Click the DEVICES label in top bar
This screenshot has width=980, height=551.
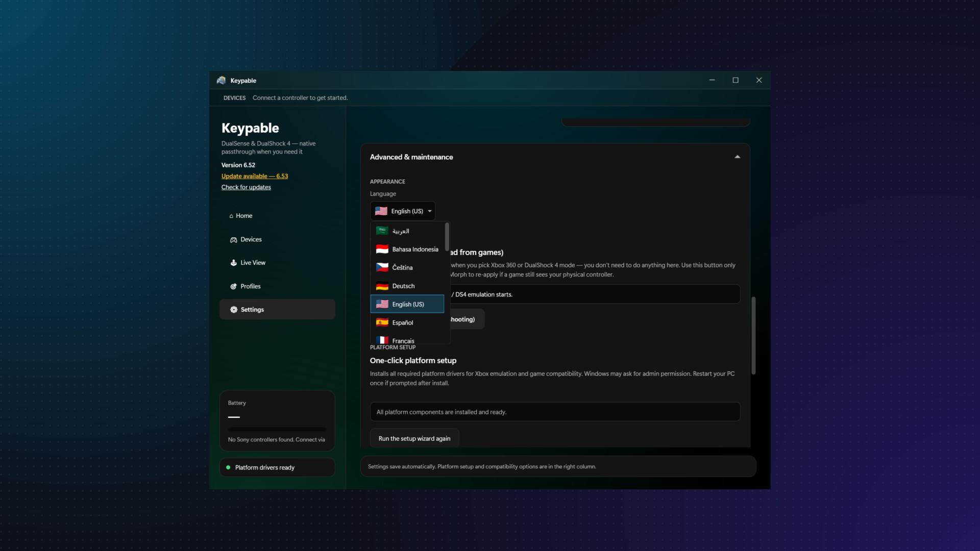click(234, 98)
